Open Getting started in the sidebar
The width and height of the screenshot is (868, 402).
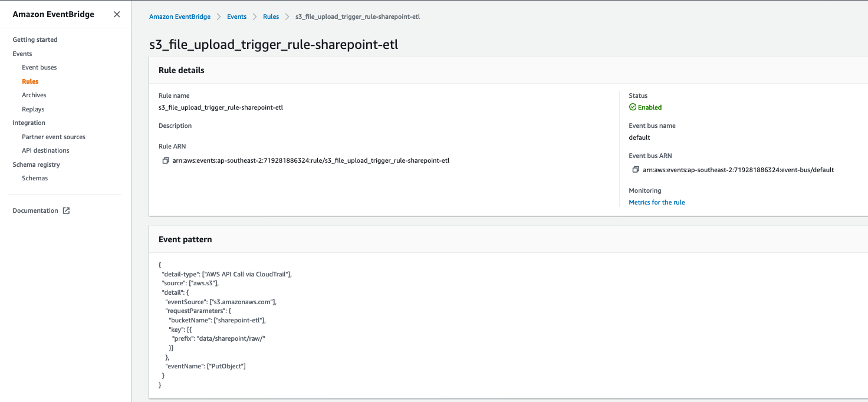coord(35,39)
